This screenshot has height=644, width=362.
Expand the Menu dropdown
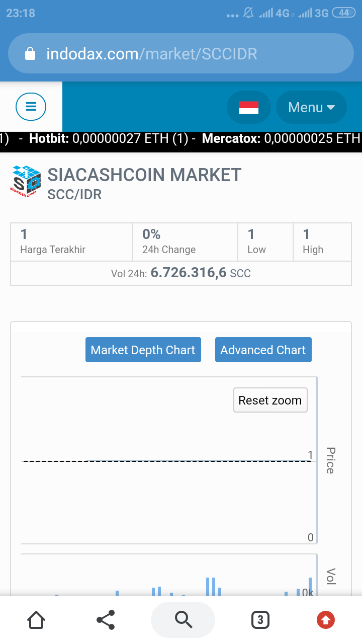(x=311, y=107)
